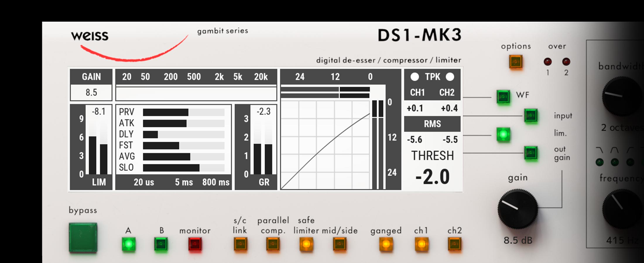Click the weiss logo
644x263 pixels.
pos(90,36)
